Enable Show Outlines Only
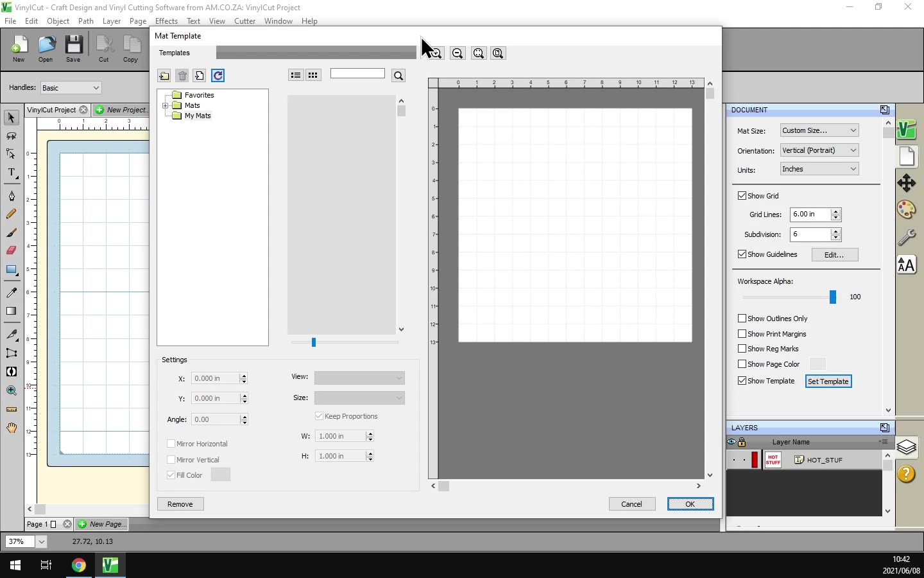Image resolution: width=924 pixels, height=578 pixels. pyautogui.click(x=742, y=319)
